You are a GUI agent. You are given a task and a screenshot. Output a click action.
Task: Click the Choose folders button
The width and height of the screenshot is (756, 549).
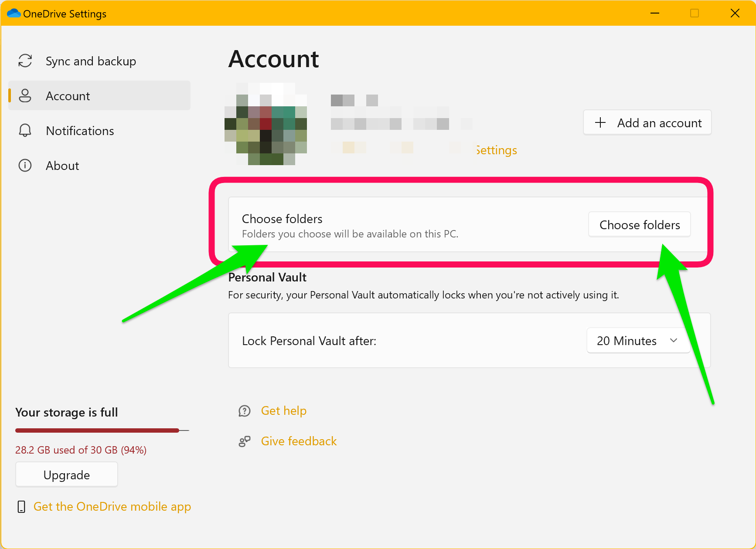pos(640,224)
